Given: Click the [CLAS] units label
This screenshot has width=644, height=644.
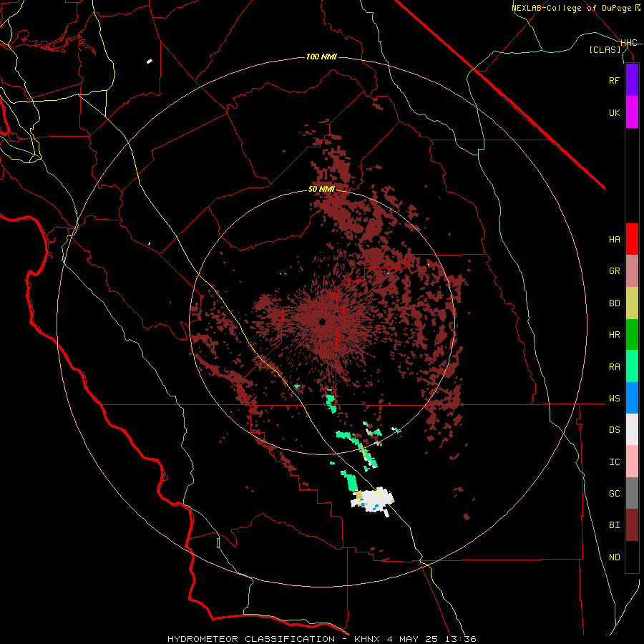Looking at the screenshot, I should click(605, 49).
